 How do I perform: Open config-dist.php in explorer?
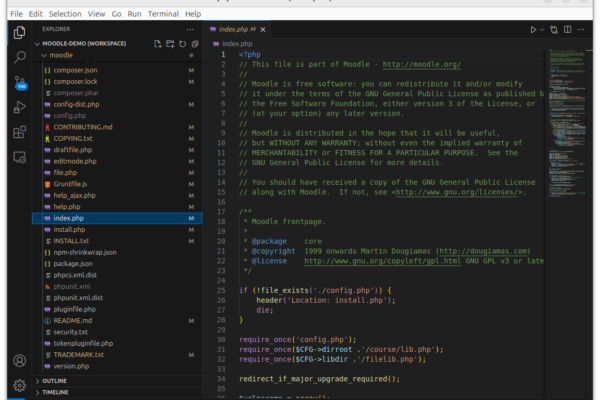click(117, 104)
